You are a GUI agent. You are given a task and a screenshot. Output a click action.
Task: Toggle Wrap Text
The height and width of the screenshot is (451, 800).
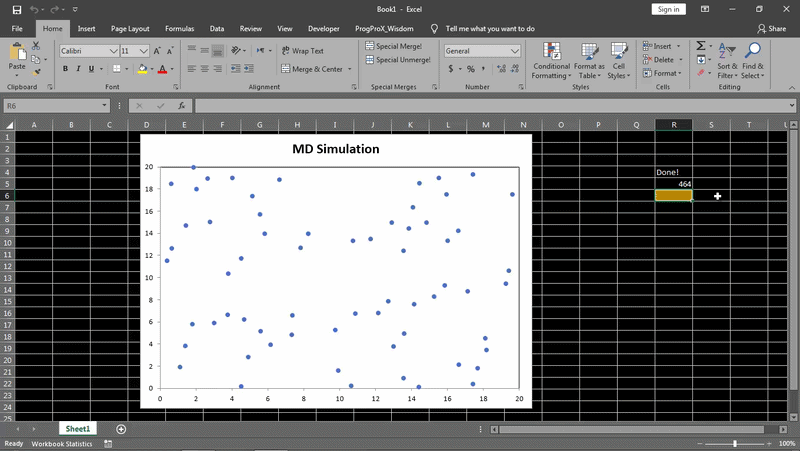pyautogui.click(x=303, y=51)
